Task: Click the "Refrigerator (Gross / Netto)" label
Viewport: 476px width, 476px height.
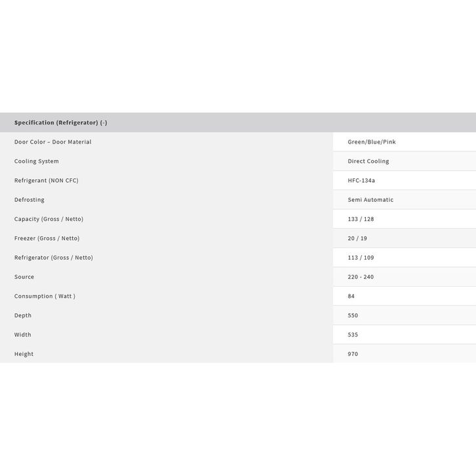Action: tap(54, 258)
